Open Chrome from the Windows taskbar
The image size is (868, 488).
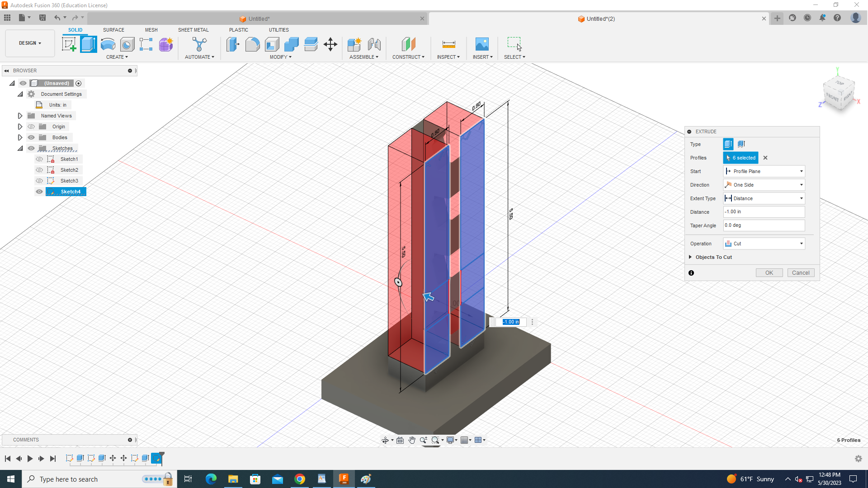tap(300, 479)
